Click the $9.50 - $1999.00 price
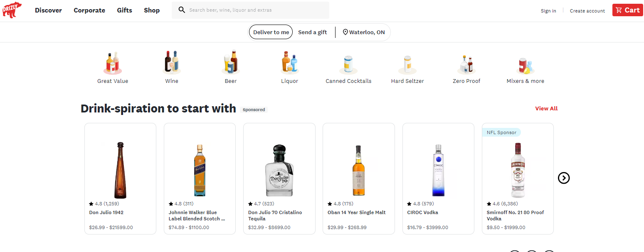Viewport: 644px width, 252px height. [x=506, y=227]
